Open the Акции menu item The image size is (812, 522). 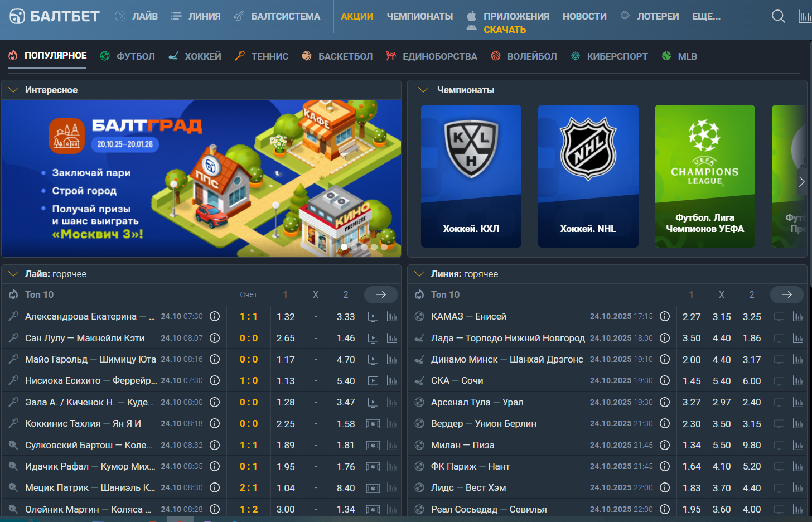pyautogui.click(x=357, y=16)
